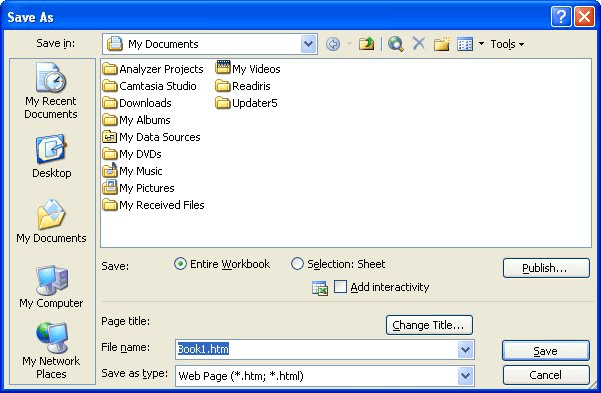Enable the Add interactivity checkbox
The width and height of the screenshot is (601, 393).
pyautogui.click(x=340, y=286)
